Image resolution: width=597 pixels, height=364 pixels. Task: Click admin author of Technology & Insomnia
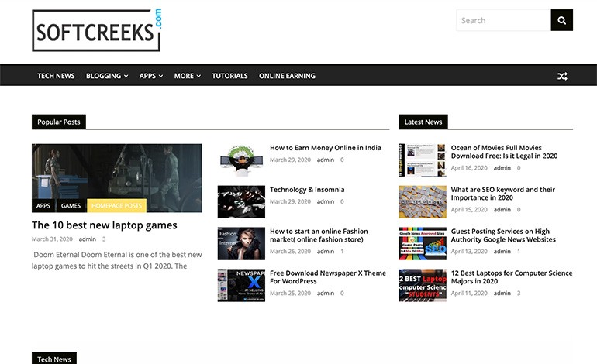tap(326, 201)
